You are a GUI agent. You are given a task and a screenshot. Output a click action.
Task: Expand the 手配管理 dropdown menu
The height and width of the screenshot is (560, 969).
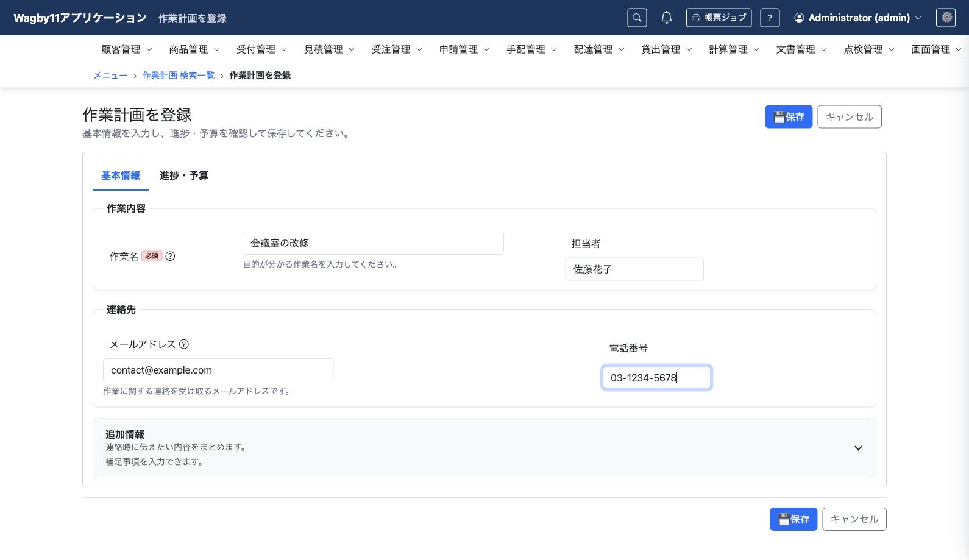[x=531, y=49]
